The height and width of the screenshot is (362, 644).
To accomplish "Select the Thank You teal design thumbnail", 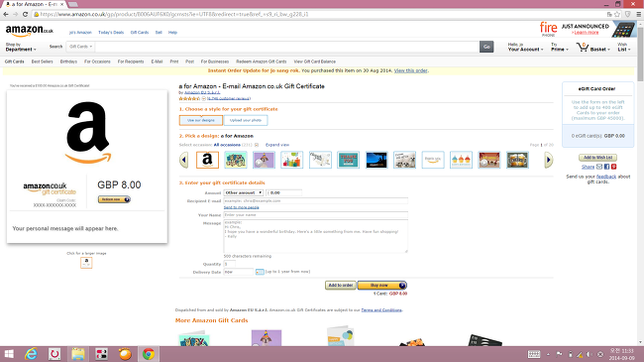I will click(x=349, y=160).
